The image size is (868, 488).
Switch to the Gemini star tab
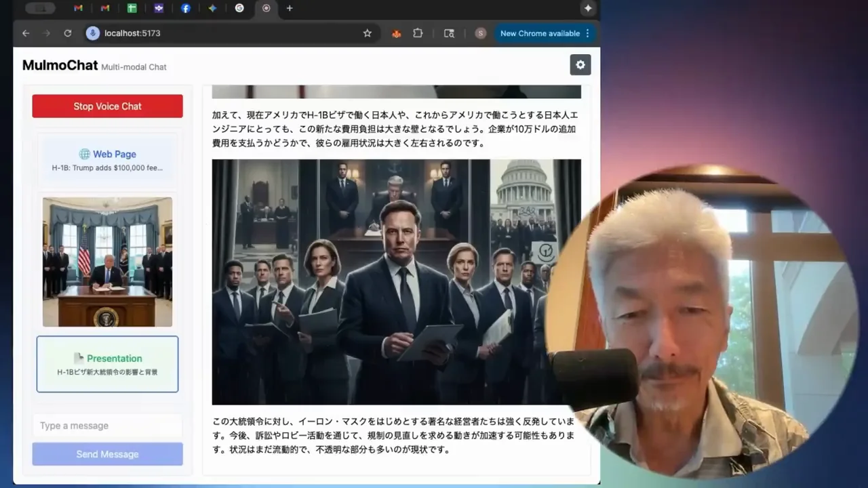pos(212,8)
